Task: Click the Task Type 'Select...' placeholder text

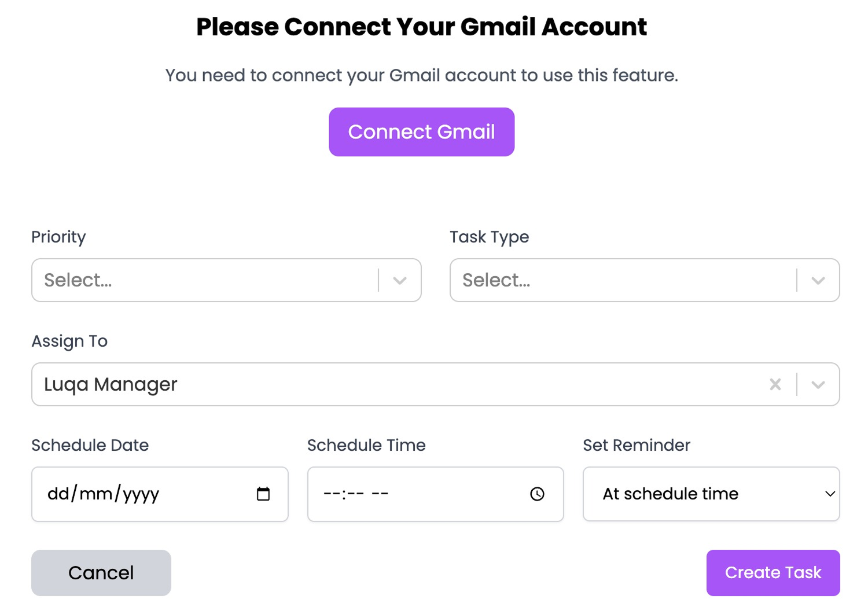Action: 496,280
